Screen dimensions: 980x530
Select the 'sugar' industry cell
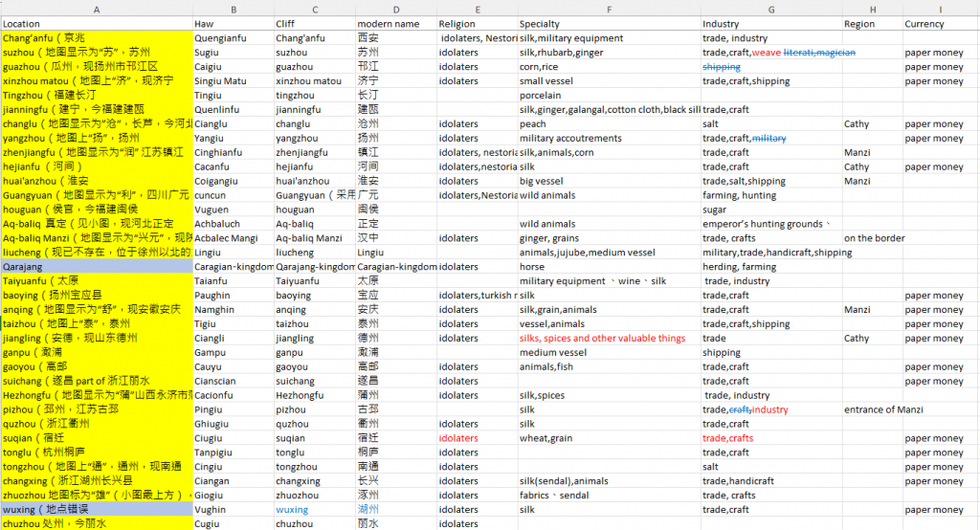(x=771, y=210)
